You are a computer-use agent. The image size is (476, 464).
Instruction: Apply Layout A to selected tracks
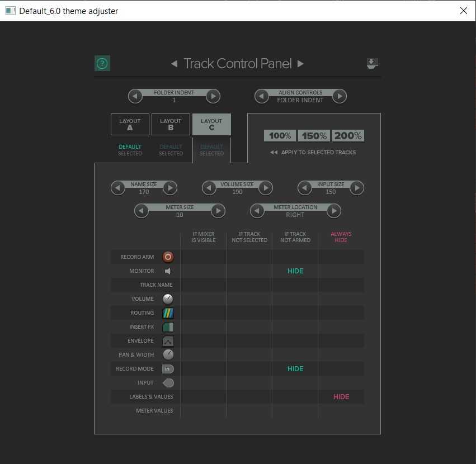[130, 154]
